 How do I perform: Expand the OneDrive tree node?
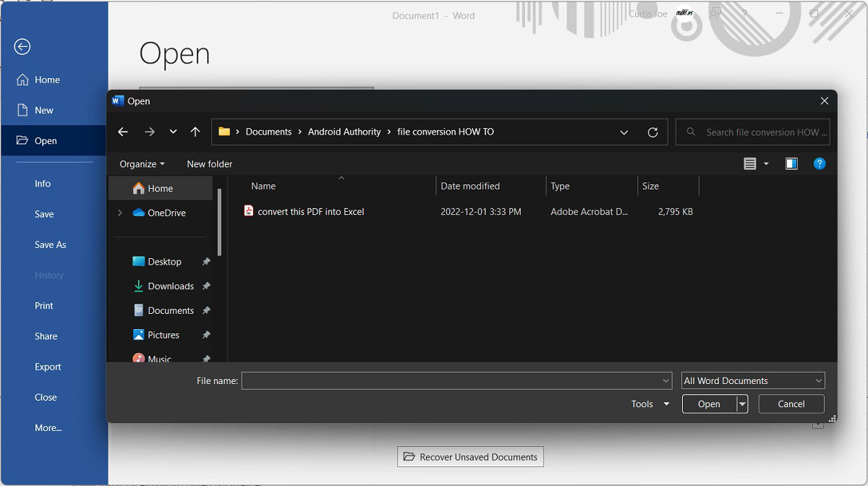click(120, 213)
